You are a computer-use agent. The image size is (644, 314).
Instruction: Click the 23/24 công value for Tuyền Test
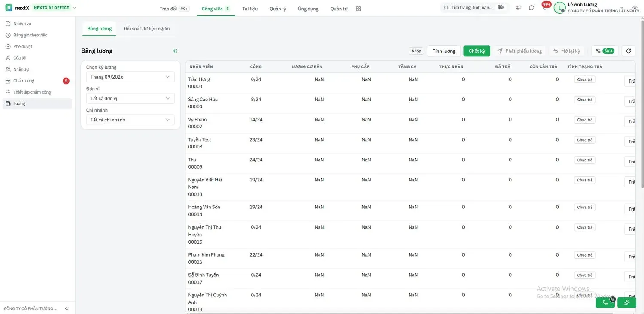256,140
